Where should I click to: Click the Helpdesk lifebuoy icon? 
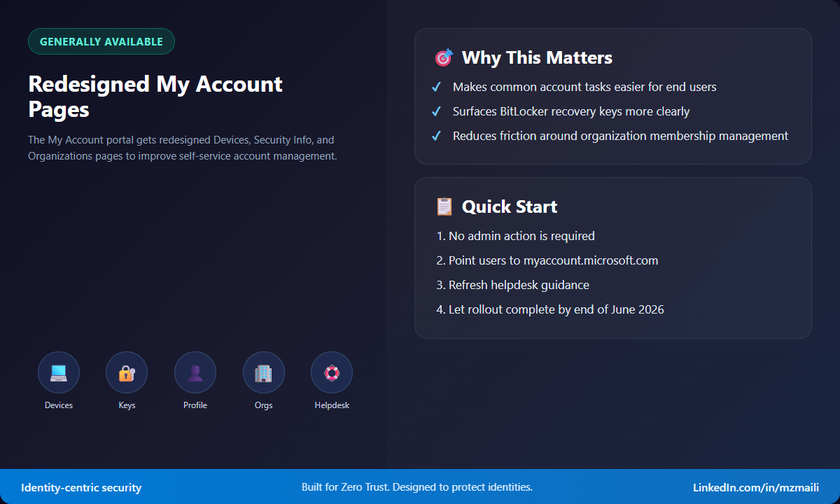point(332,372)
